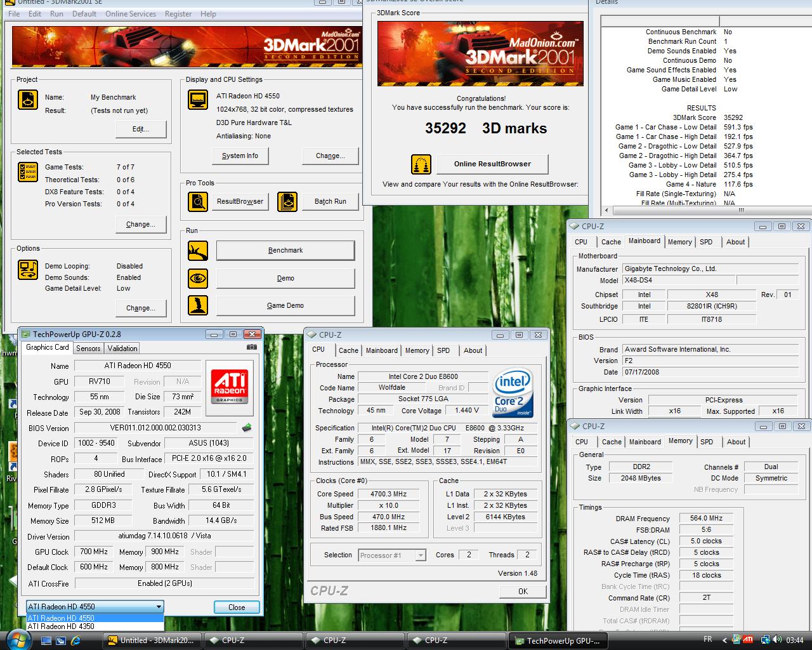Select ATI Radeon HD 4350 from list
812x650 pixels.
95,627
